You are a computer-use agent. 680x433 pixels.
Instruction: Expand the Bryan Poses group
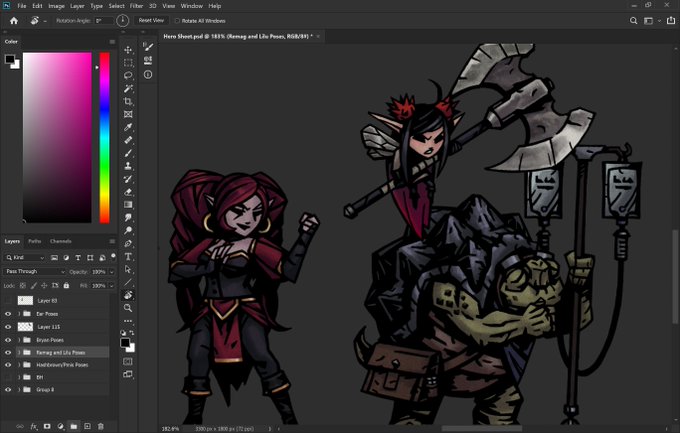[x=19, y=340]
